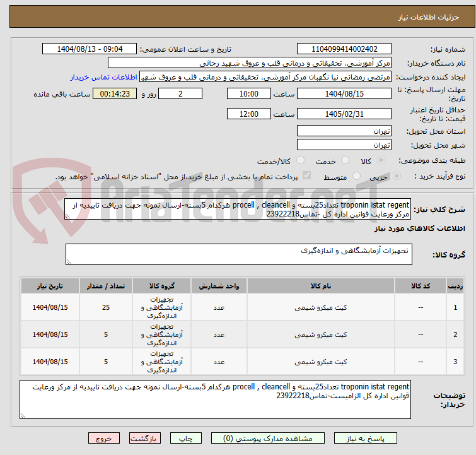Click the request creator name field
Image resolution: width=476 pixels, height=455 pixels.
point(265,77)
